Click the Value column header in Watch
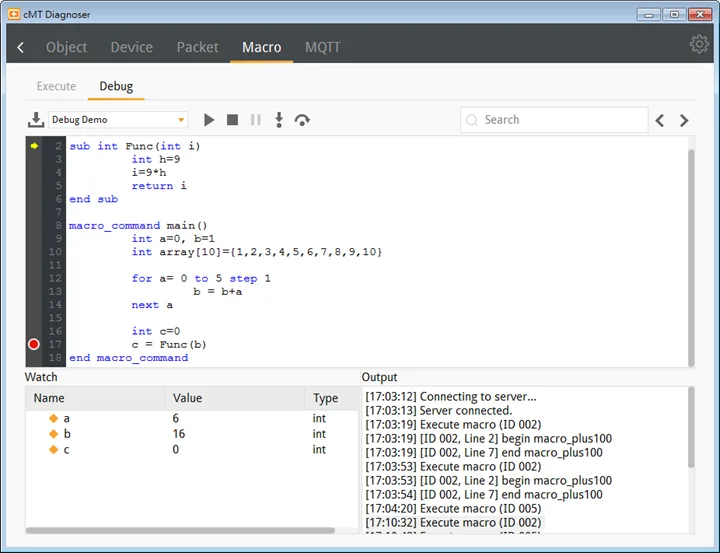Viewport: 720px width, 553px height. (x=236, y=398)
